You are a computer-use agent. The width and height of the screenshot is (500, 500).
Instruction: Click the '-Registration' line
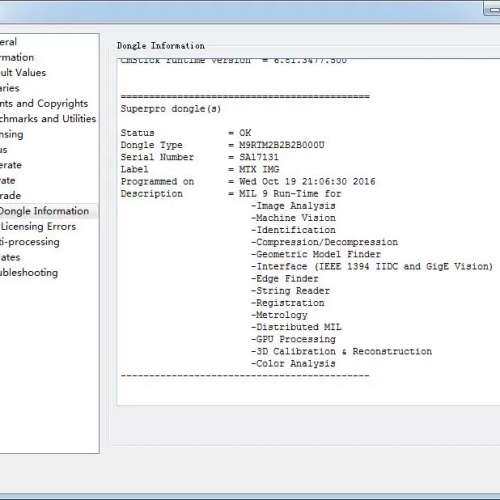tap(287, 303)
